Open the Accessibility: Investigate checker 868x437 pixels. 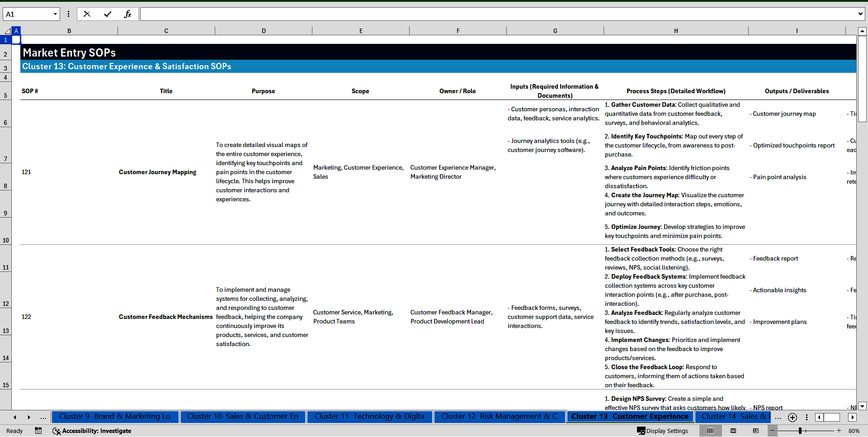click(x=92, y=431)
